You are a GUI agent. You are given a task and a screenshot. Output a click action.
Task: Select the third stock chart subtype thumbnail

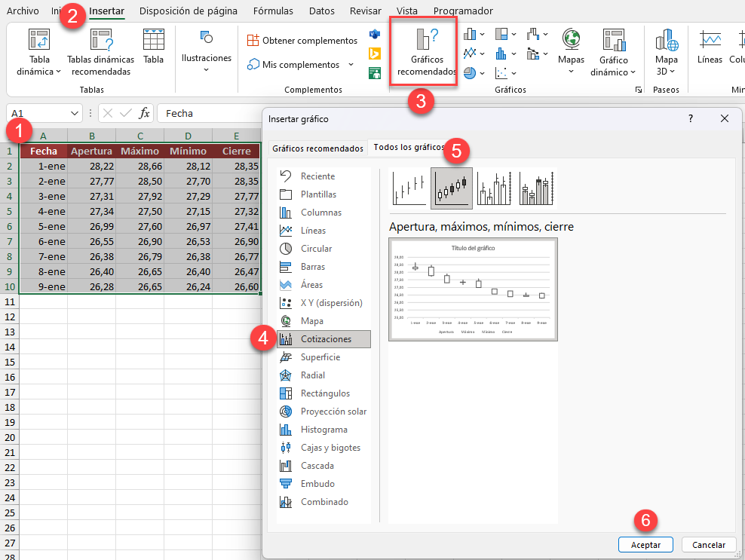(494, 188)
